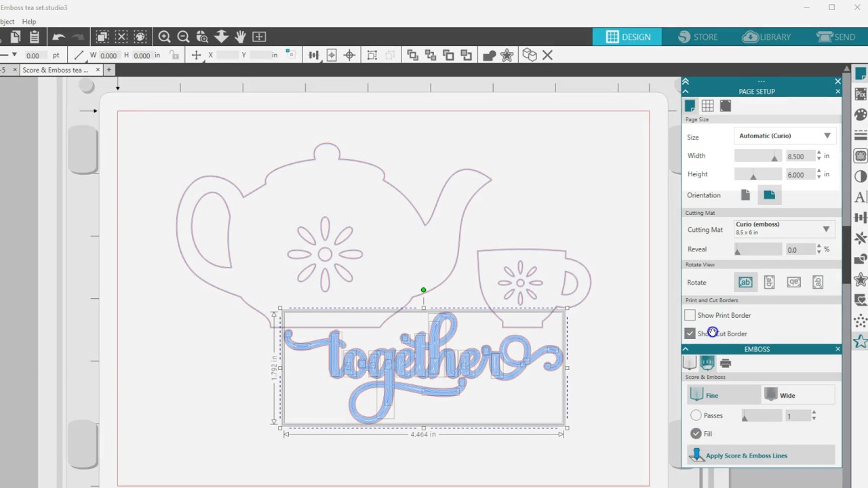Click the Fit to Page icon

tap(259, 37)
